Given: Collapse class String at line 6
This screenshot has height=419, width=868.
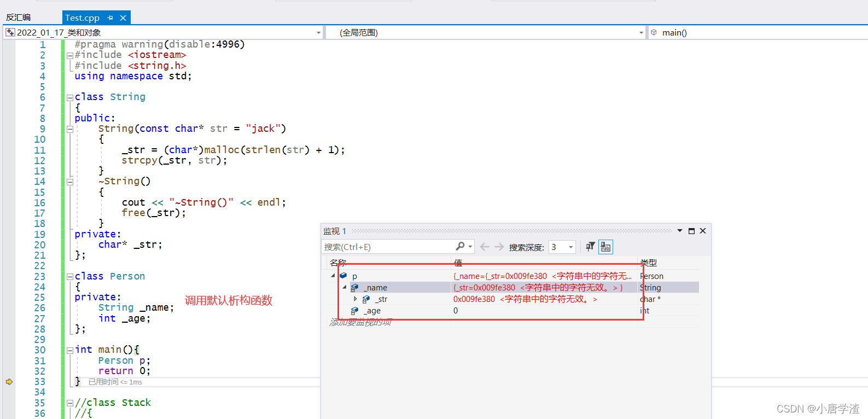Looking at the screenshot, I should pos(70,97).
